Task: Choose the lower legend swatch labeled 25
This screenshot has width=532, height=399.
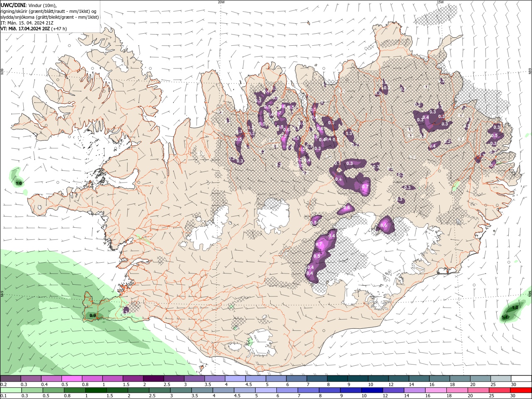Action: 500,390
